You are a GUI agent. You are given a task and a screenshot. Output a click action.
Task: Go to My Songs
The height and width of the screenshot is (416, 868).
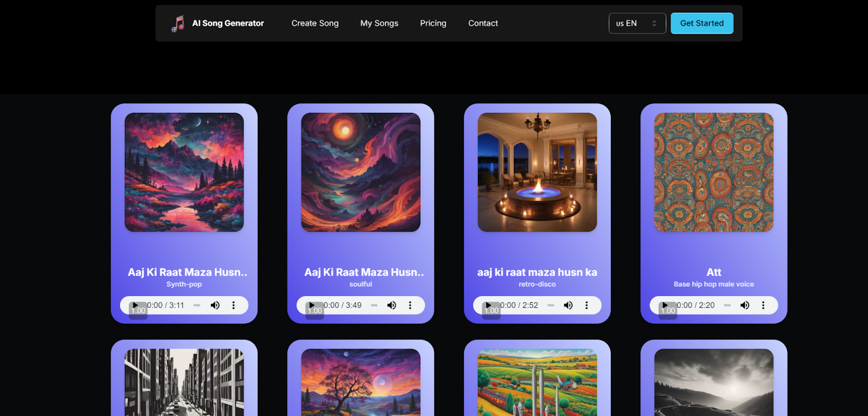pos(379,23)
